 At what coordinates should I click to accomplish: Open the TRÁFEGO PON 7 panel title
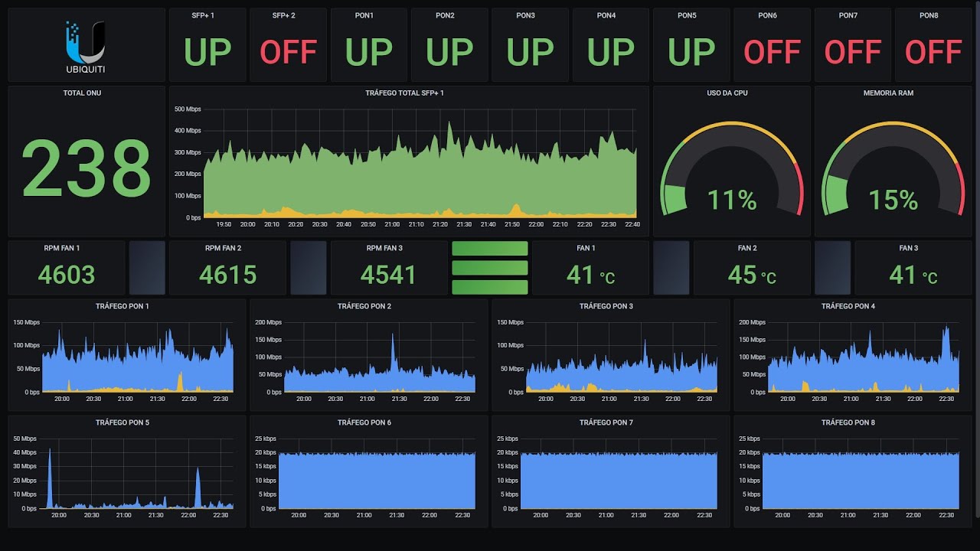pos(606,423)
